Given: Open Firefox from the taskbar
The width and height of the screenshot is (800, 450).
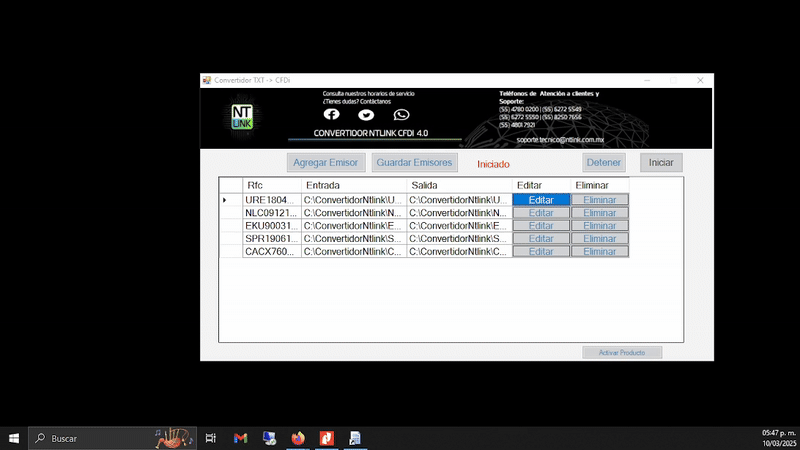Looking at the screenshot, I should (298, 438).
